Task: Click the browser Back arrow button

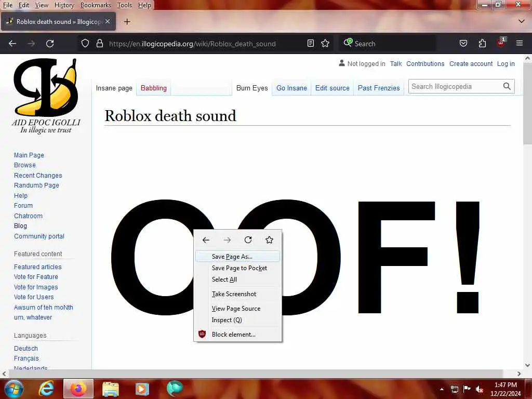Action: pyautogui.click(x=12, y=44)
